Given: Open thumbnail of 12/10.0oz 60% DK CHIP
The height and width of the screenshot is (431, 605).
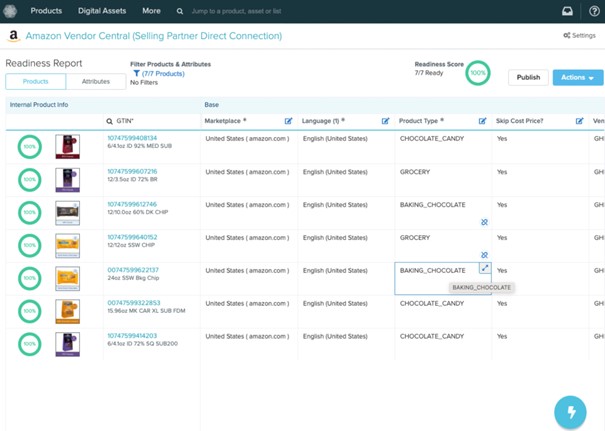Looking at the screenshot, I should point(68,213).
